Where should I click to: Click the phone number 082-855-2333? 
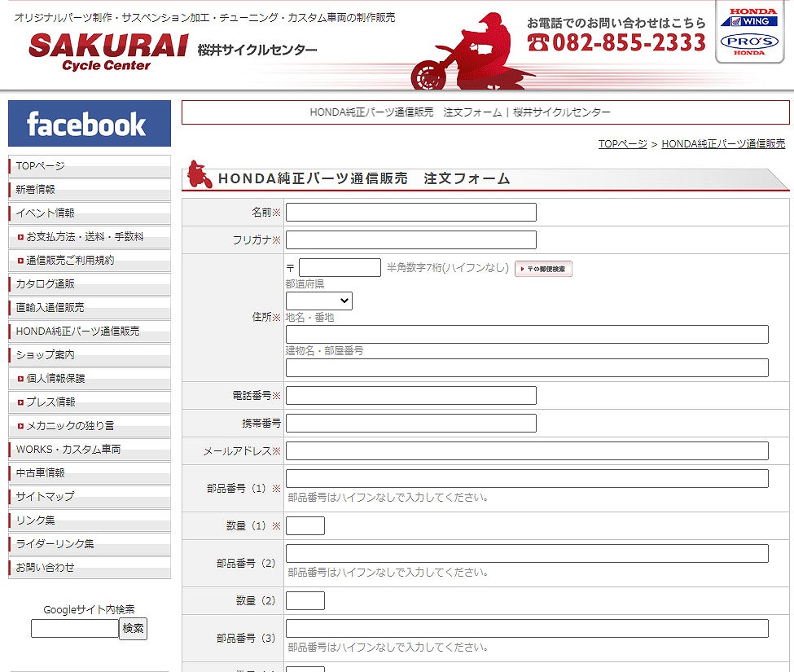click(616, 42)
